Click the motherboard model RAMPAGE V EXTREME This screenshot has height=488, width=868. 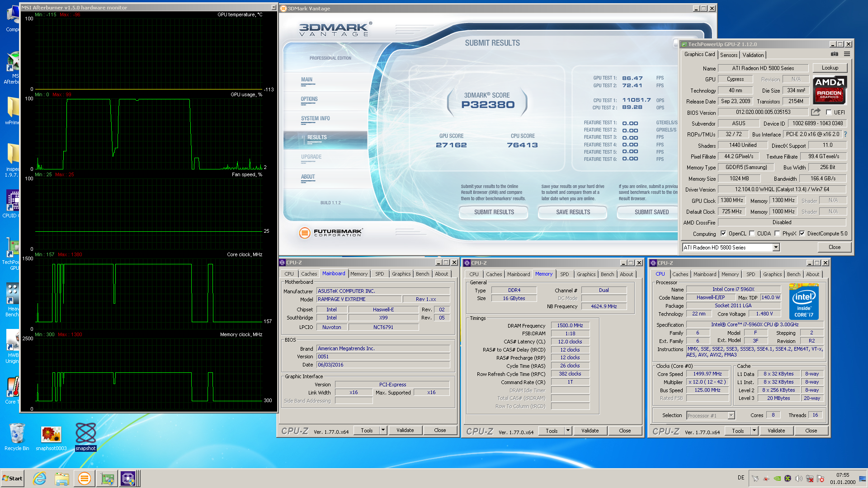coord(359,299)
